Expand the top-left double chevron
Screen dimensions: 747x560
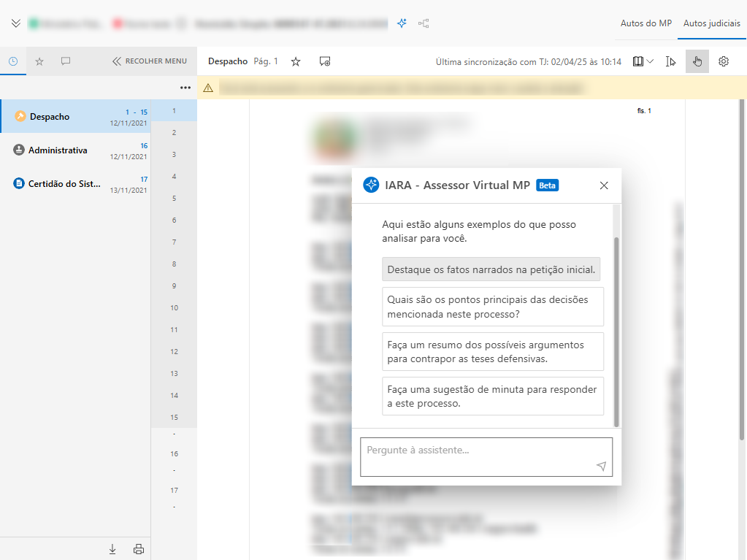click(16, 23)
